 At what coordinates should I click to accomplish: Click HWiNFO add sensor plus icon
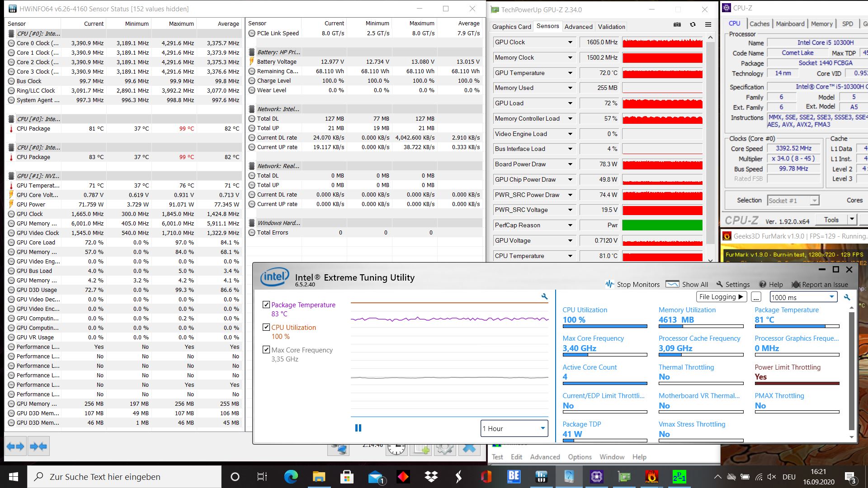pyautogui.click(x=421, y=449)
